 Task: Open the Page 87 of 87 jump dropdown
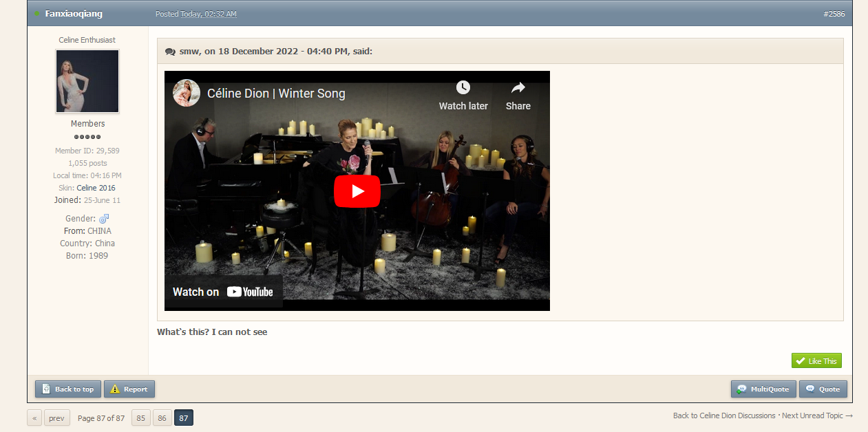pos(100,418)
